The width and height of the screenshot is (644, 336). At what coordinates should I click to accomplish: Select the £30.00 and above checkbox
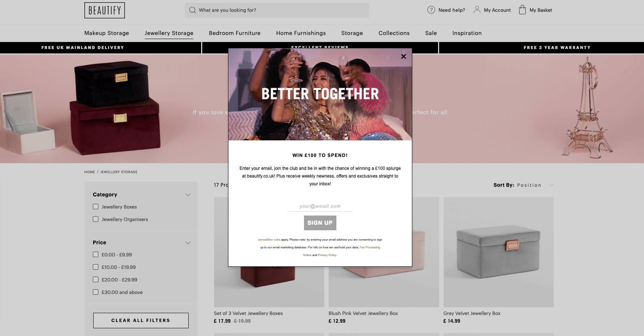click(96, 292)
